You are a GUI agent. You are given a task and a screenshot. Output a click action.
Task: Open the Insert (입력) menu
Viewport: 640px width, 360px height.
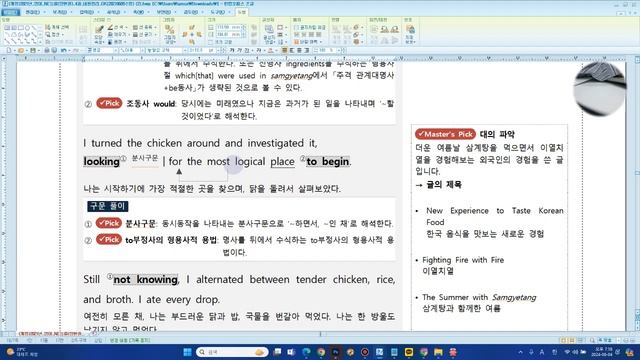click(87, 12)
